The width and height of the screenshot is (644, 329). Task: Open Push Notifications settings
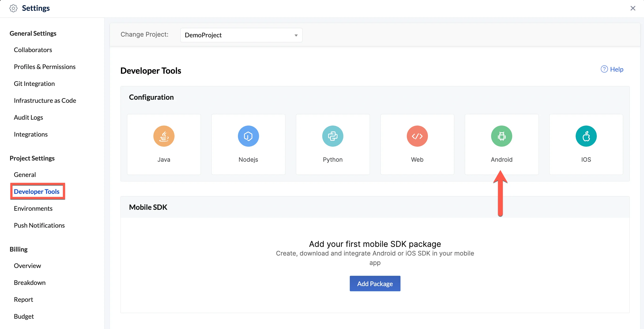click(x=39, y=225)
